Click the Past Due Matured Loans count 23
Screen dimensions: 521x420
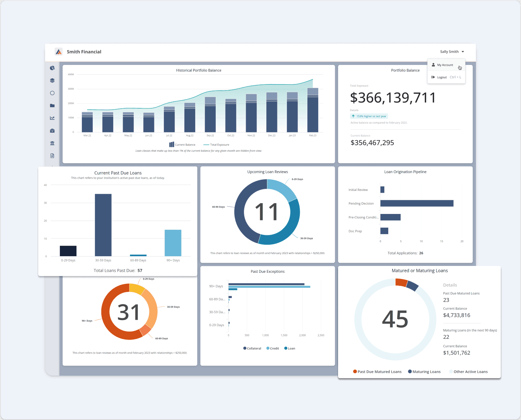446,300
